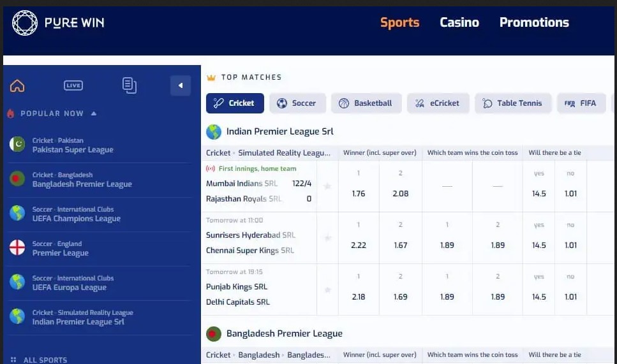
Task: Favorite the Sunrisers Hyderabad match star
Action: pyautogui.click(x=327, y=238)
